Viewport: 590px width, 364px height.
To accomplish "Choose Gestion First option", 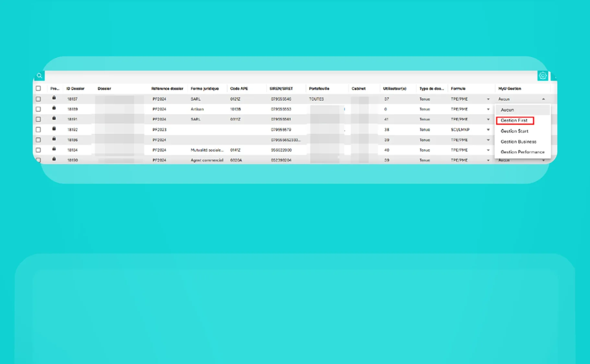I will pos(515,121).
